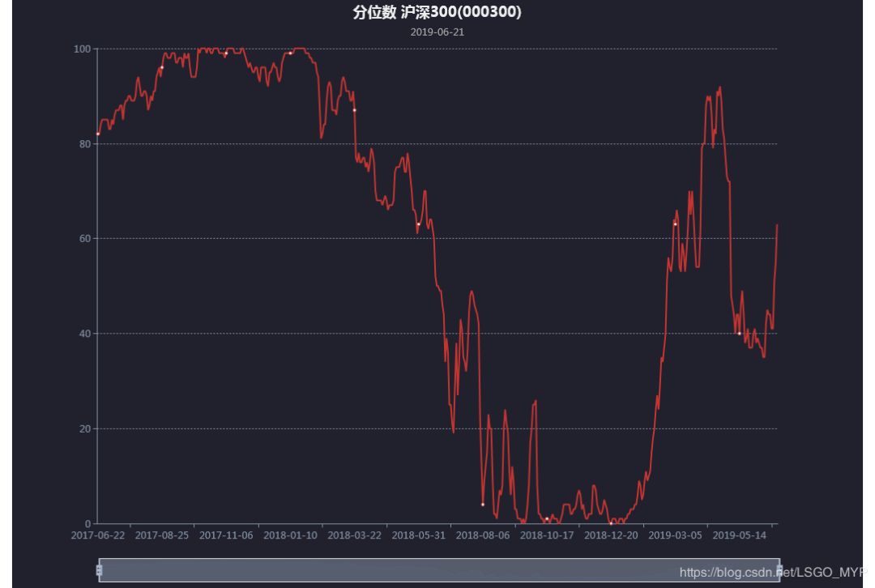Click the x-axis date 2017-11-06

click(226, 535)
